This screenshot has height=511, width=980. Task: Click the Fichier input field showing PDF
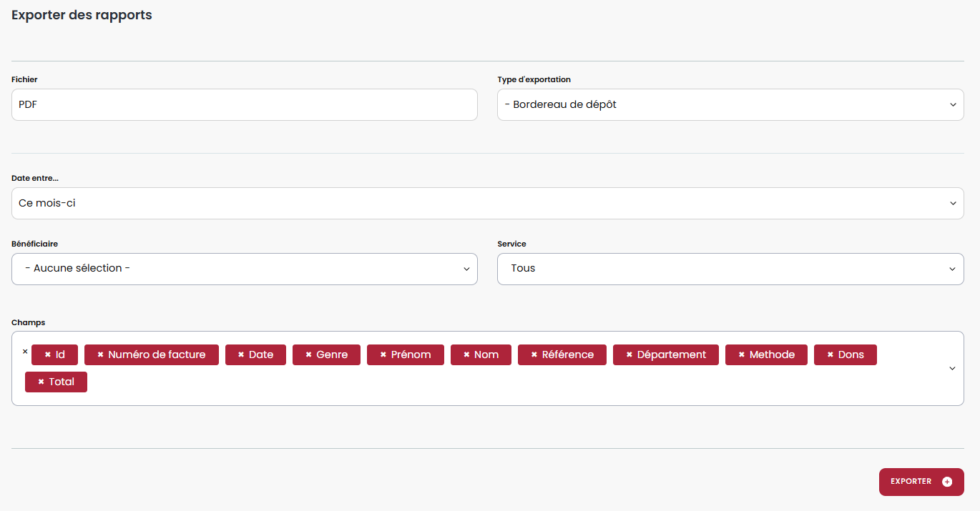244,105
